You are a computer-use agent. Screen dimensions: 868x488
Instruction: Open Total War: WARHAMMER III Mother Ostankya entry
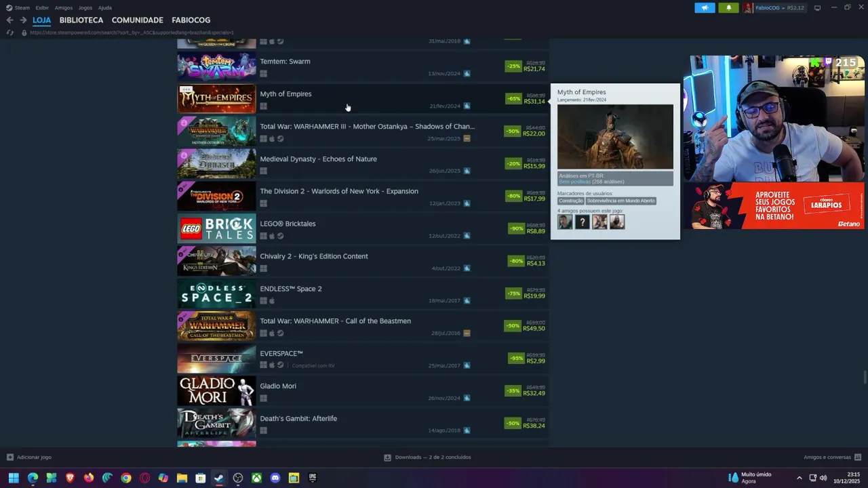tap(363, 131)
